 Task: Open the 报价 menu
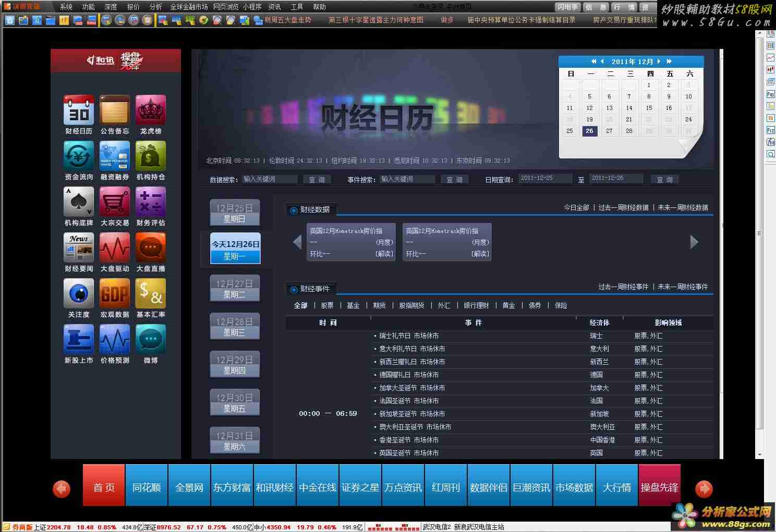click(x=134, y=7)
